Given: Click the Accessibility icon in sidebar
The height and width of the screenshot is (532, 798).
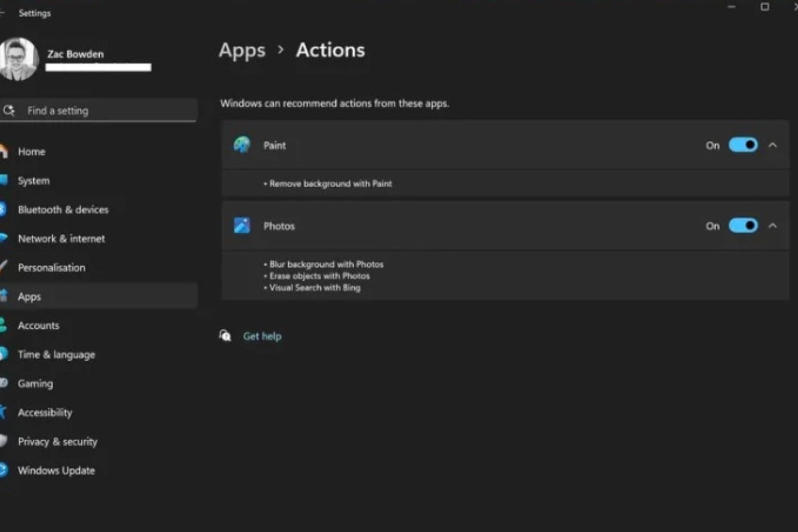Looking at the screenshot, I should pyautogui.click(x=3, y=412).
